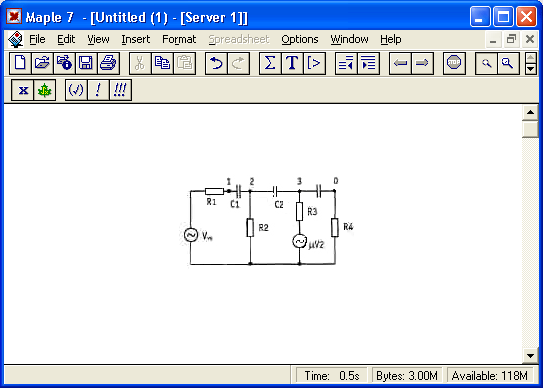Open the File menu

coord(37,39)
